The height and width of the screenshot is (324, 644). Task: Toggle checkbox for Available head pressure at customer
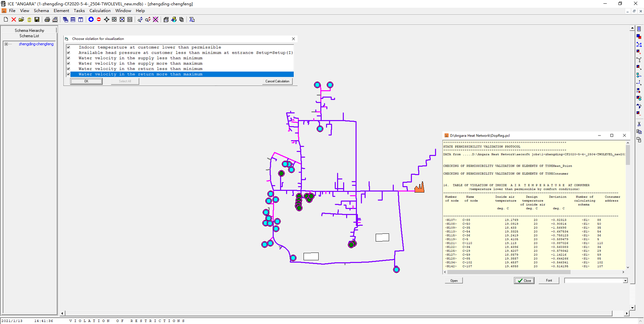click(68, 53)
